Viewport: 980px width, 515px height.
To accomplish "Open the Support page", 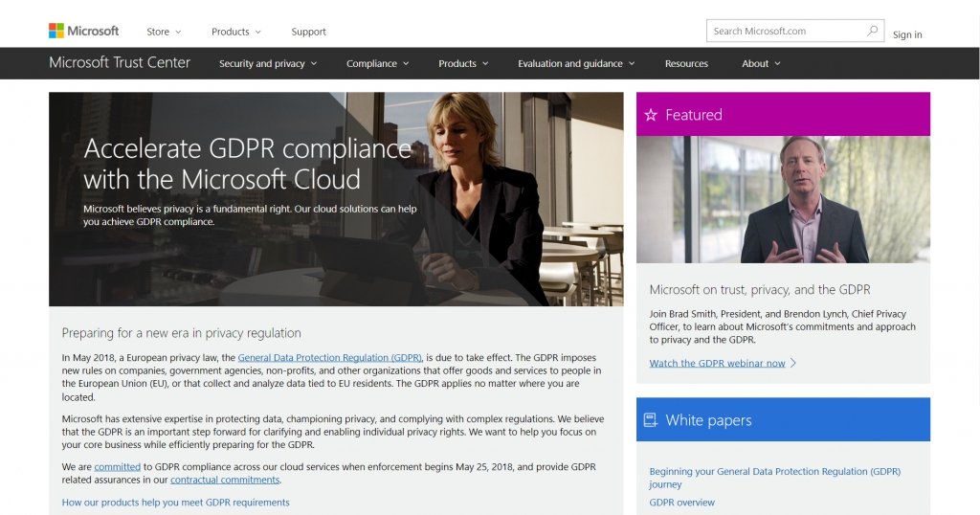I will coord(309,32).
